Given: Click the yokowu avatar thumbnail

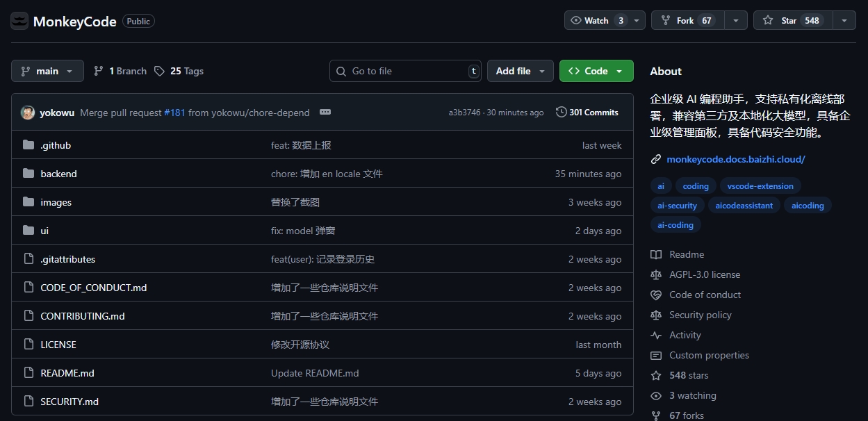Looking at the screenshot, I should click(x=28, y=113).
